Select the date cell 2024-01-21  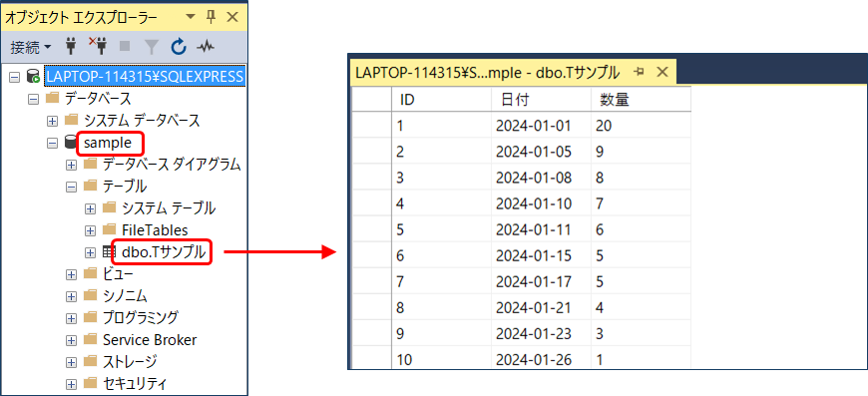[541, 308]
